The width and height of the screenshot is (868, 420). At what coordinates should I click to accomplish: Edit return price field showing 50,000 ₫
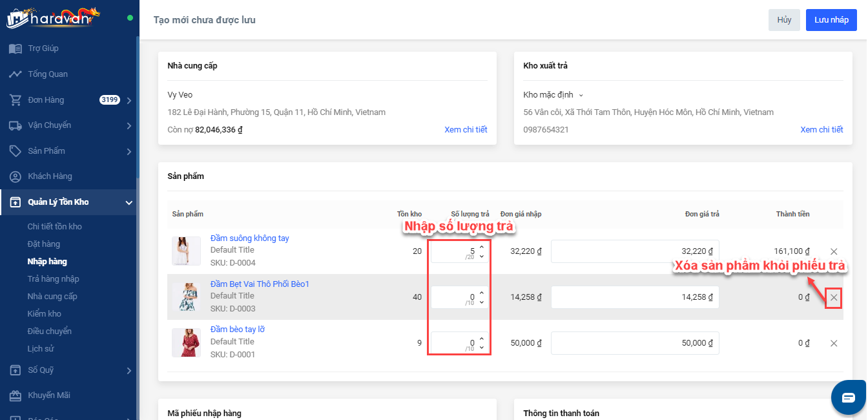[635, 343]
